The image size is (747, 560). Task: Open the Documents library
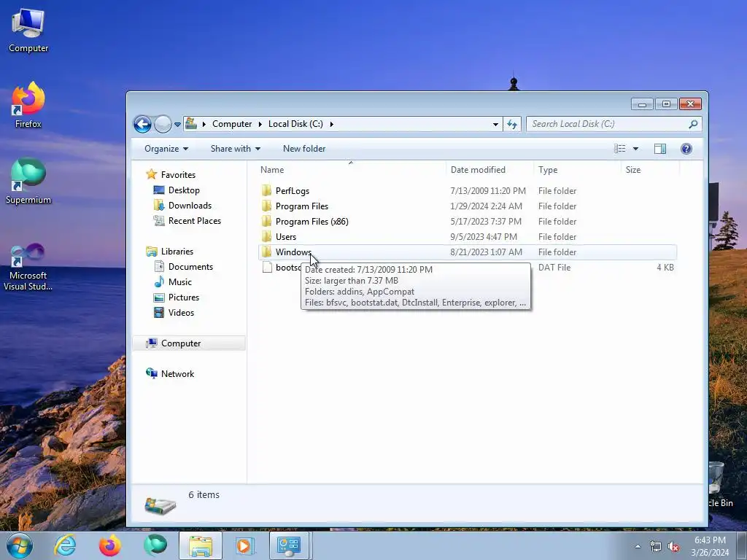coord(190,267)
